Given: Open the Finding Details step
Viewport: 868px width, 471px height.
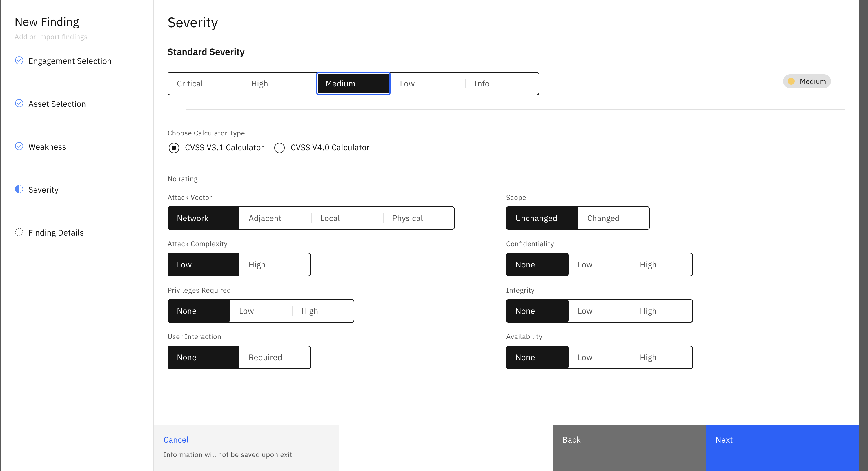Looking at the screenshot, I should click(56, 233).
